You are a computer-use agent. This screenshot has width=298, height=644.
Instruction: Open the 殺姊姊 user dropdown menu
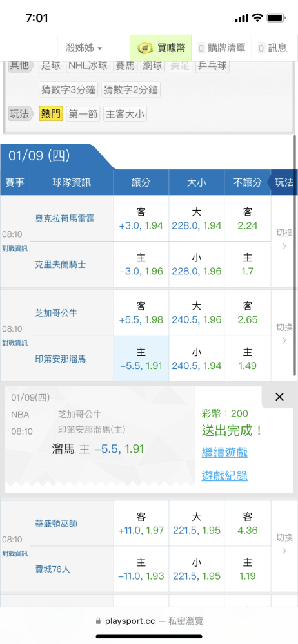point(84,48)
